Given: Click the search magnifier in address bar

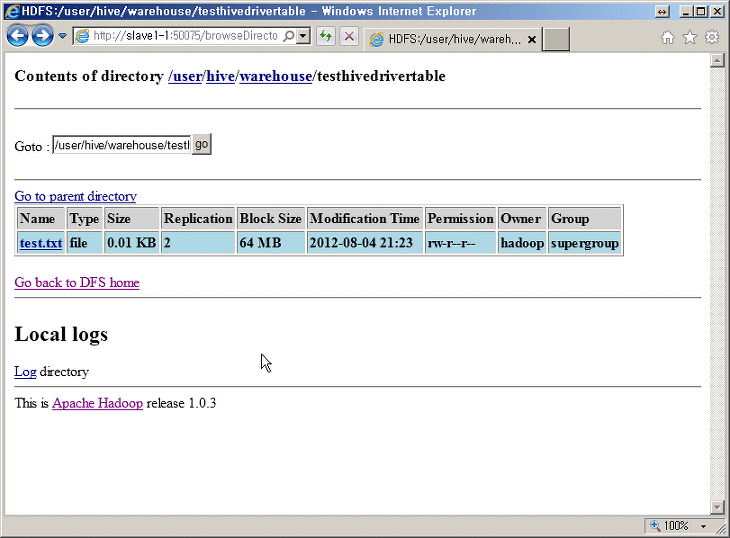Looking at the screenshot, I should point(289,37).
